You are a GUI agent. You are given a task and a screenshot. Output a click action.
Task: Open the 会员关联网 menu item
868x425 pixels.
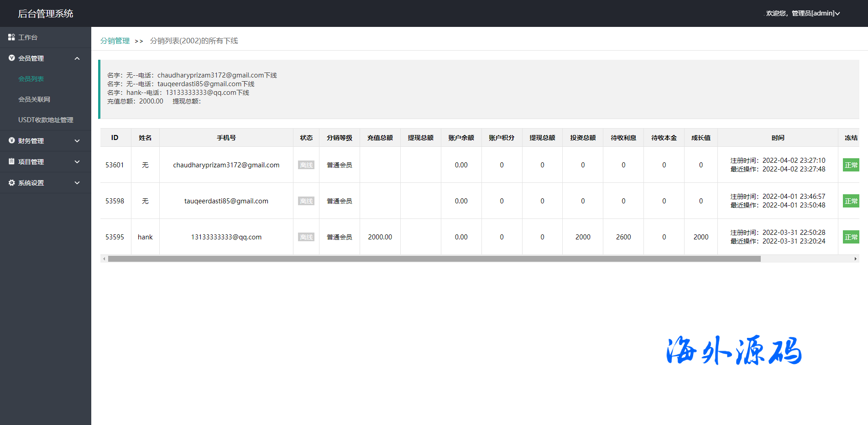coord(34,99)
